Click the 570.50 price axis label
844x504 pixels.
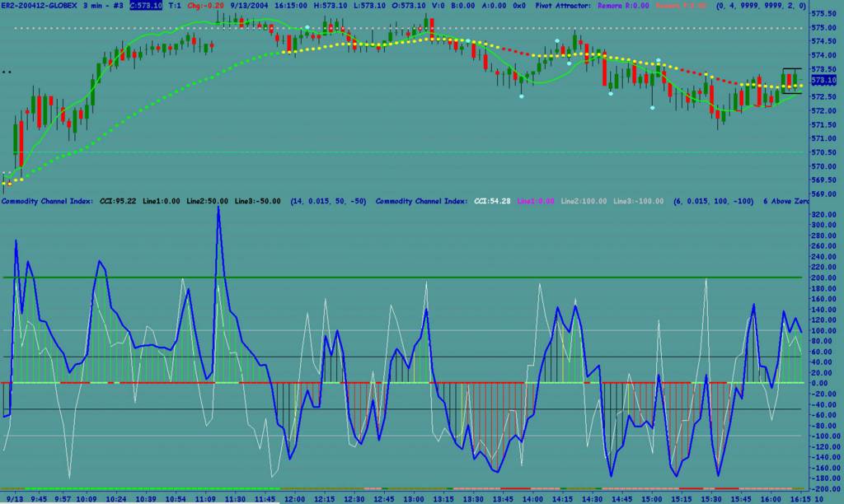[x=823, y=152]
